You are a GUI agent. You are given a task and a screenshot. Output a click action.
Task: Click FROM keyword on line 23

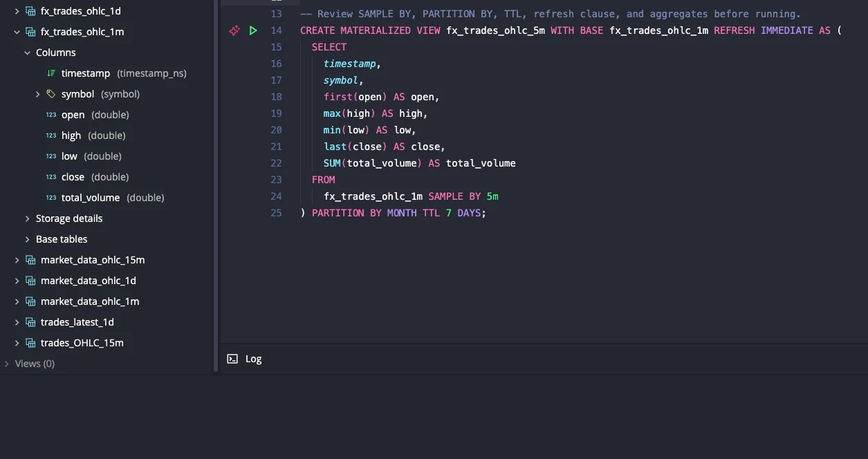[324, 180]
